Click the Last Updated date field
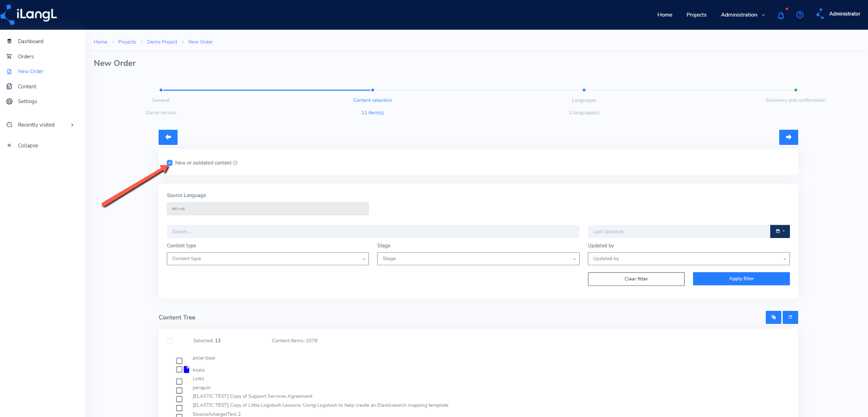 (679, 232)
